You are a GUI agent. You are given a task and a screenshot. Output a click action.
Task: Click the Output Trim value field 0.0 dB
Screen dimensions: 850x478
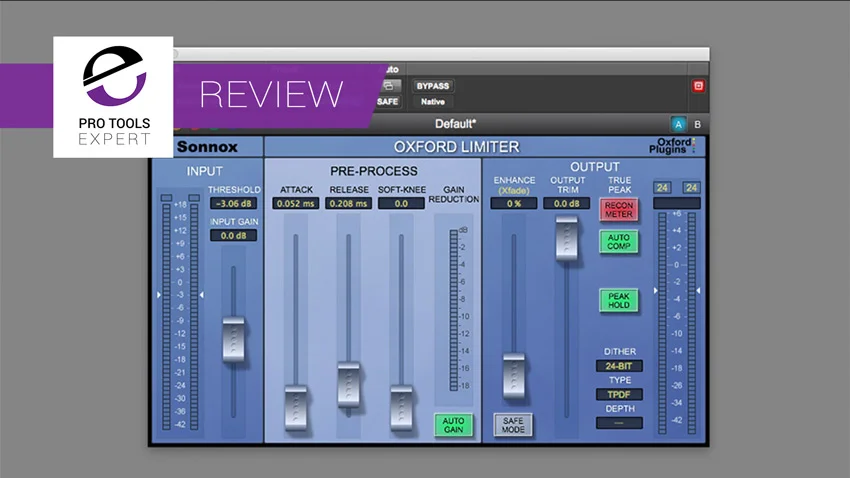tap(567, 204)
